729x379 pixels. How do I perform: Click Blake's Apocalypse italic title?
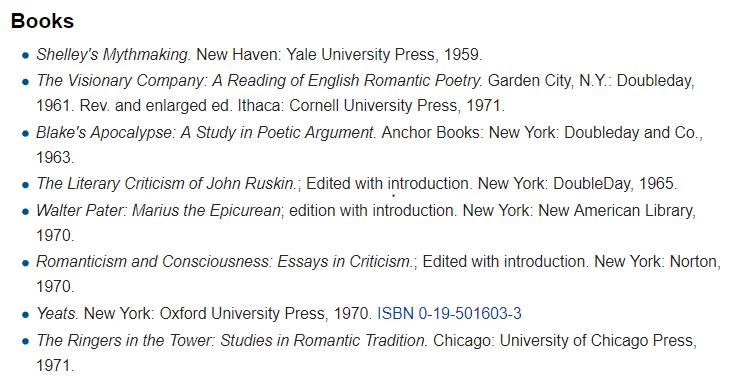pyautogui.click(x=206, y=133)
